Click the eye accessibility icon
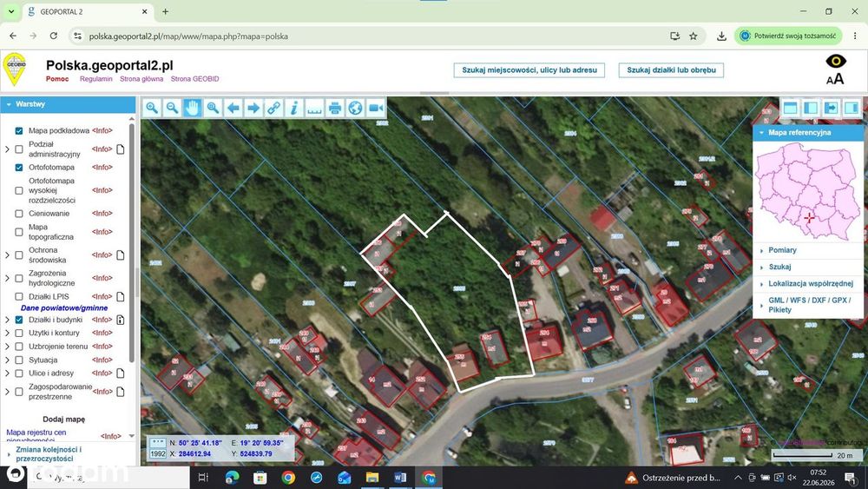 pyautogui.click(x=835, y=60)
